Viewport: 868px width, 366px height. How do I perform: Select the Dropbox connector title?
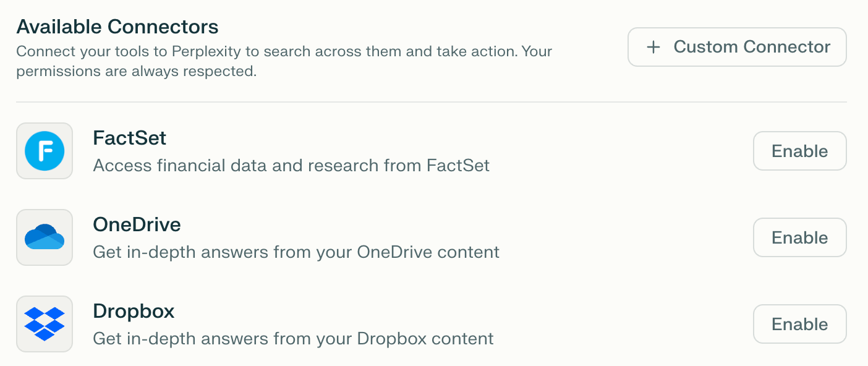[134, 311]
